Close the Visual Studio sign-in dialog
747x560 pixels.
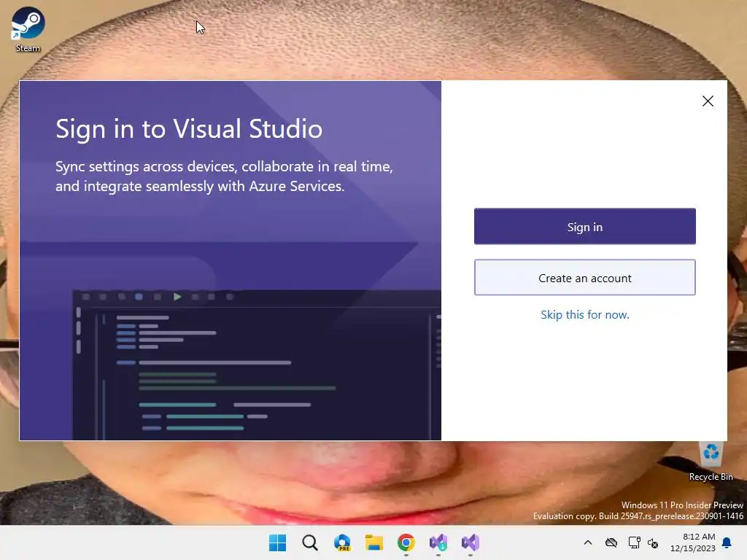tap(708, 101)
